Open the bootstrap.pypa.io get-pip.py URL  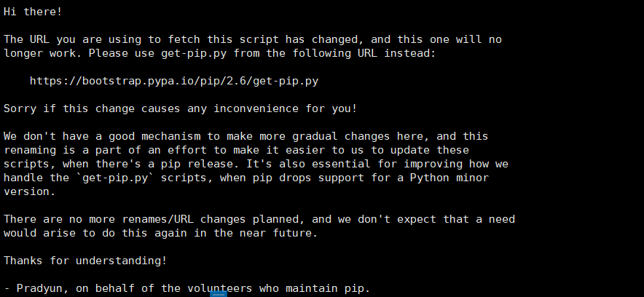pos(174,82)
